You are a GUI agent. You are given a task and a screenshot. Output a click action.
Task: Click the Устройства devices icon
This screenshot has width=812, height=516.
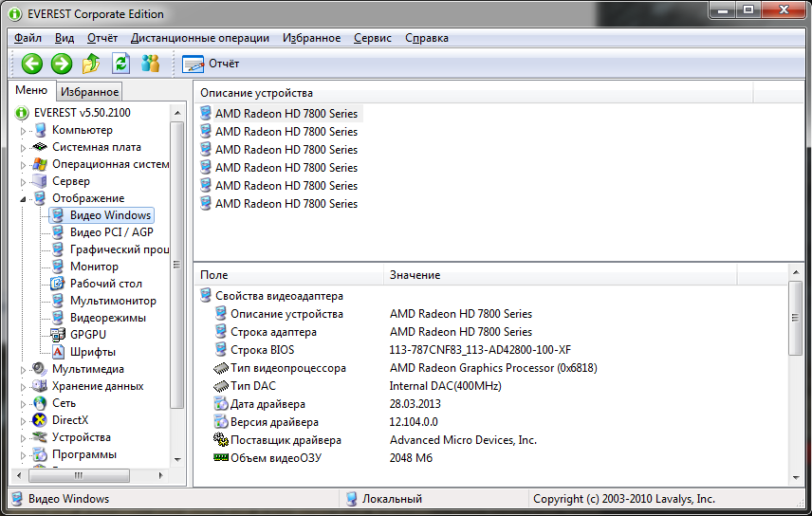tap(39, 437)
